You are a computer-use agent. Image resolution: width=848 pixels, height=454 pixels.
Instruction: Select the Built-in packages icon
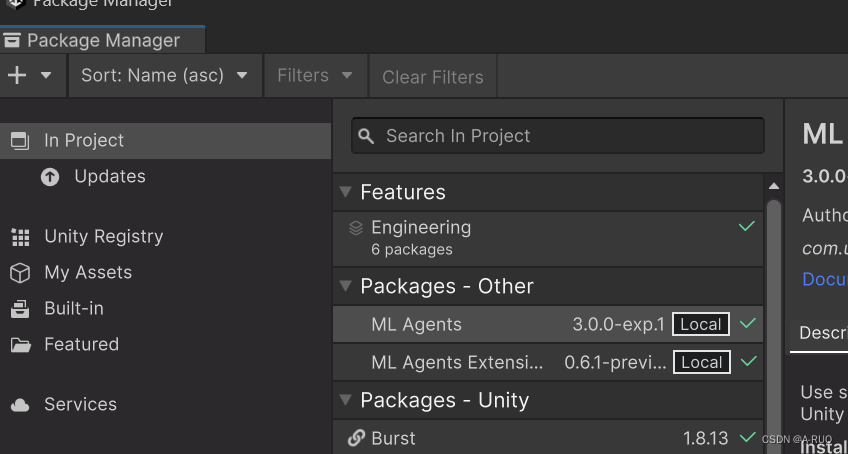tap(20, 309)
